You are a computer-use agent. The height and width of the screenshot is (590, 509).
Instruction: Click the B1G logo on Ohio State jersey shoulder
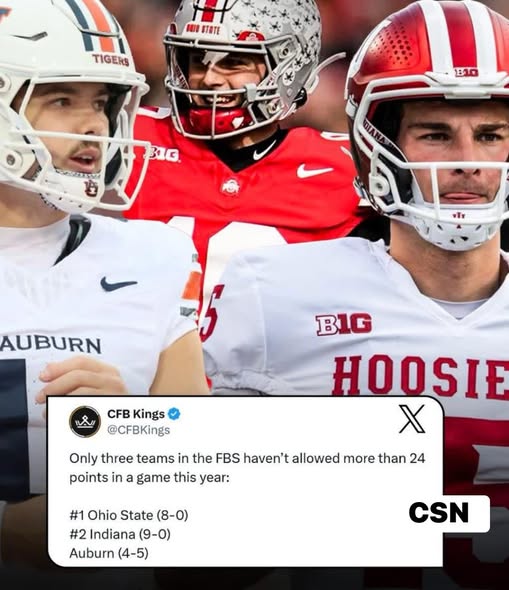click(x=164, y=155)
